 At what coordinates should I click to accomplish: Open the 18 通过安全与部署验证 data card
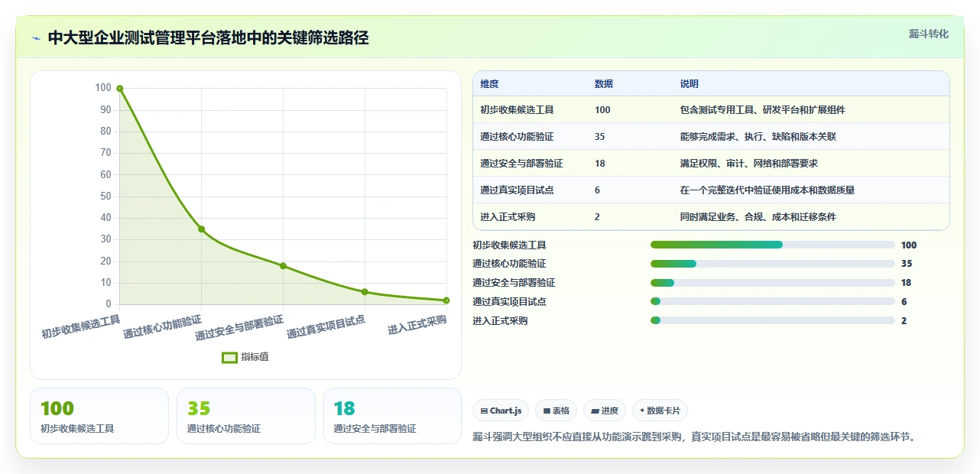pos(392,416)
